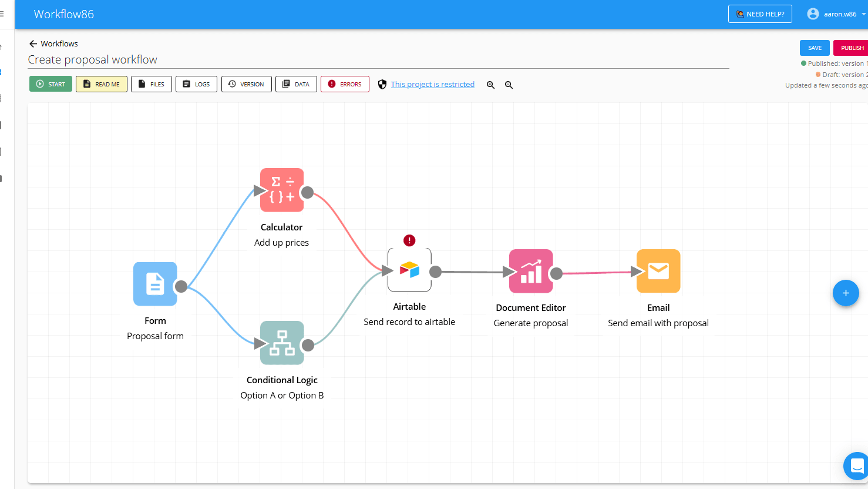This screenshot has height=489, width=868.
Task: Expand the aaron.w86 account dropdown
Action: [x=863, y=14]
